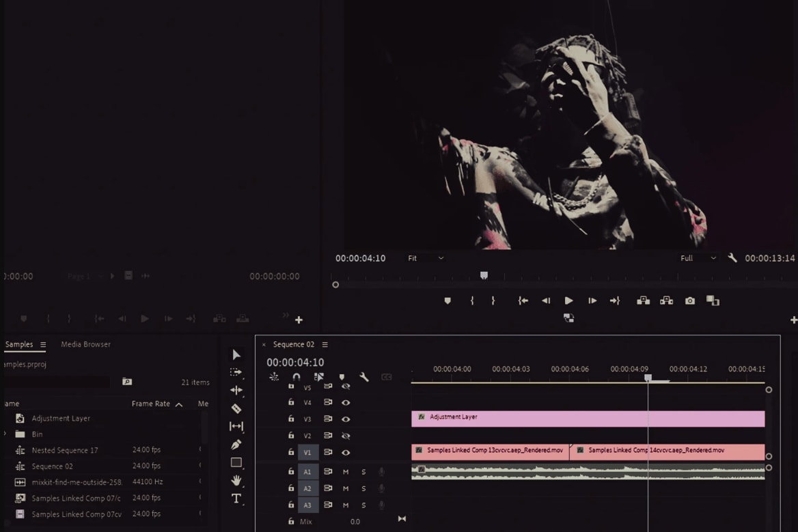Select the Pen tool
This screenshot has width=798, height=532.
pos(236,444)
